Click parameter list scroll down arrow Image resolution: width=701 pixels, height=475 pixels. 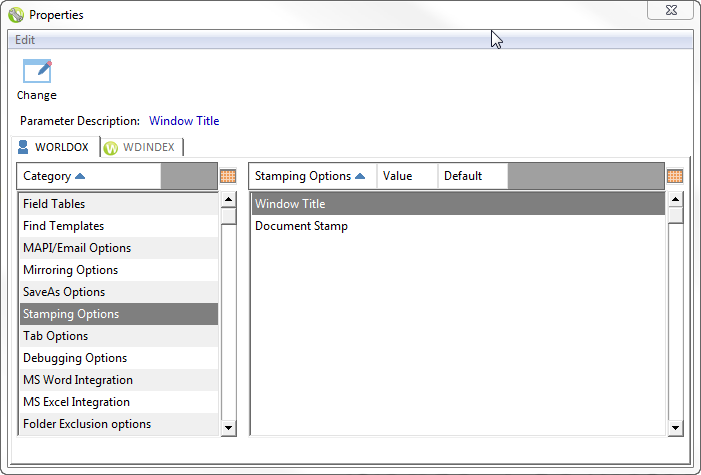point(675,428)
